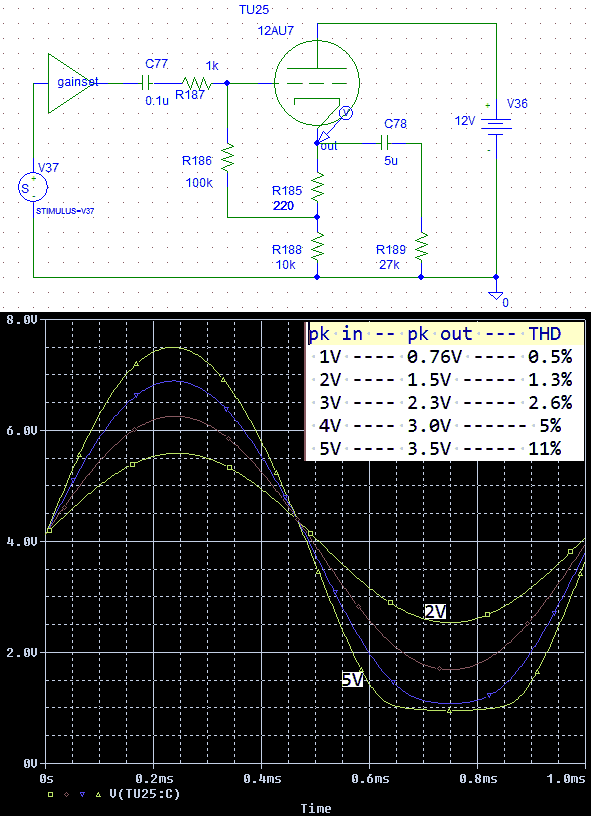Click the 'out' net label
The height and width of the screenshot is (816, 591).
point(329,146)
